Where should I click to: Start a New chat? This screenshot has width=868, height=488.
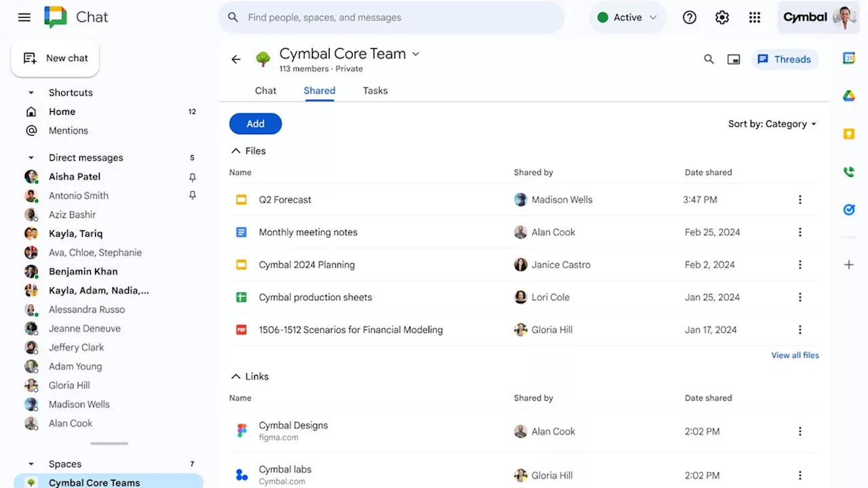coord(55,58)
